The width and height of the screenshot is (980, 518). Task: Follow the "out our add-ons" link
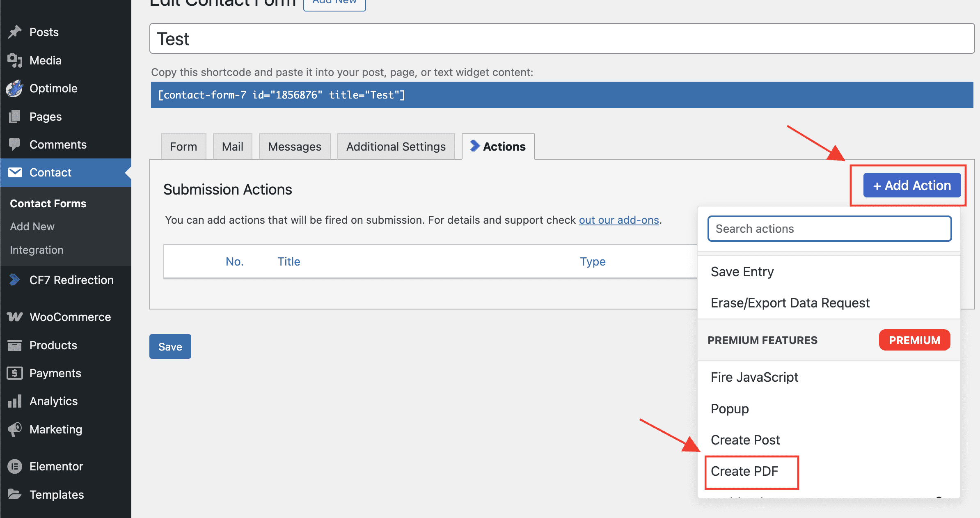pos(618,220)
